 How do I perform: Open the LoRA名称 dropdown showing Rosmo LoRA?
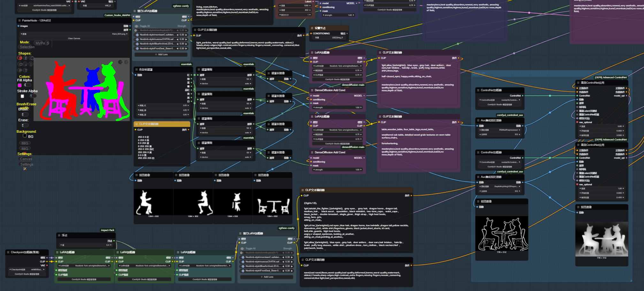[338, 130]
